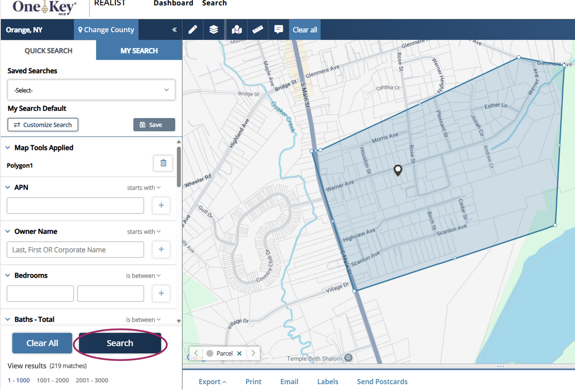The height and width of the screenshot is (392, 575).
Task: Open the map comment annotation tool
Action: [279, 30]
